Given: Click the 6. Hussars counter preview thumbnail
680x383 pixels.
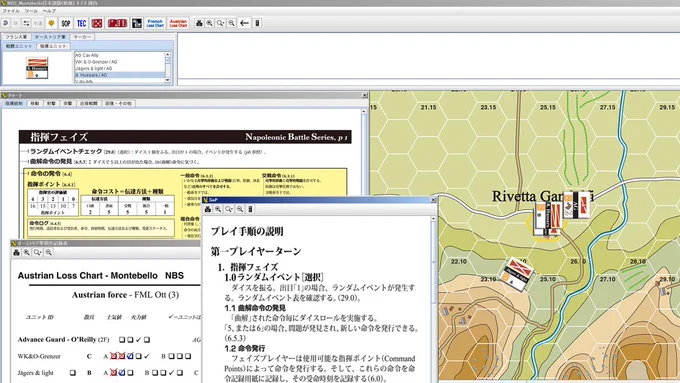Looking at the screenshot, I should [x=37, y=68].
